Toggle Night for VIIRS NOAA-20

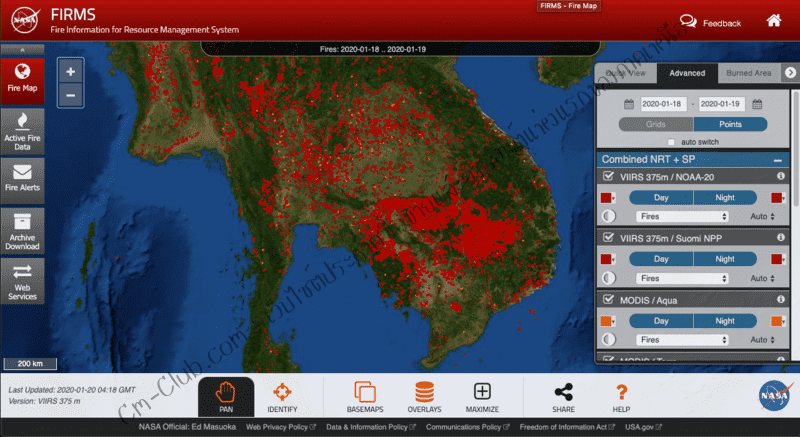point(725,197)
